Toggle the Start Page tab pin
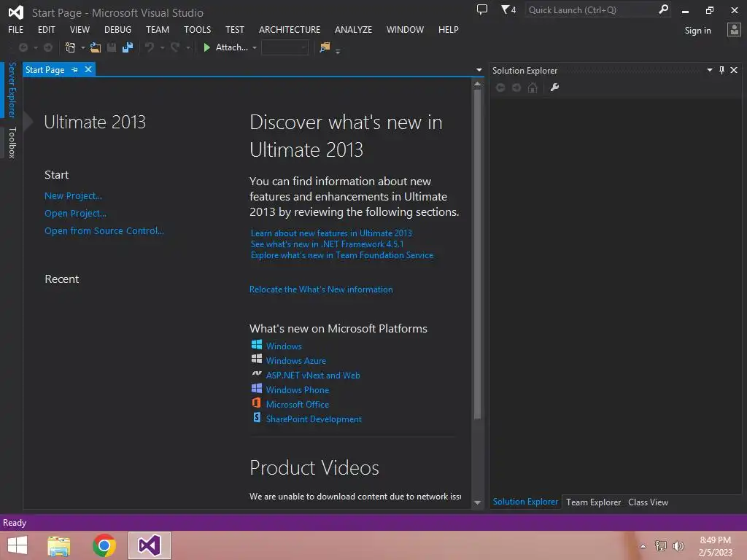The height and width of the screenshot is (560, 747). point(75,70)
